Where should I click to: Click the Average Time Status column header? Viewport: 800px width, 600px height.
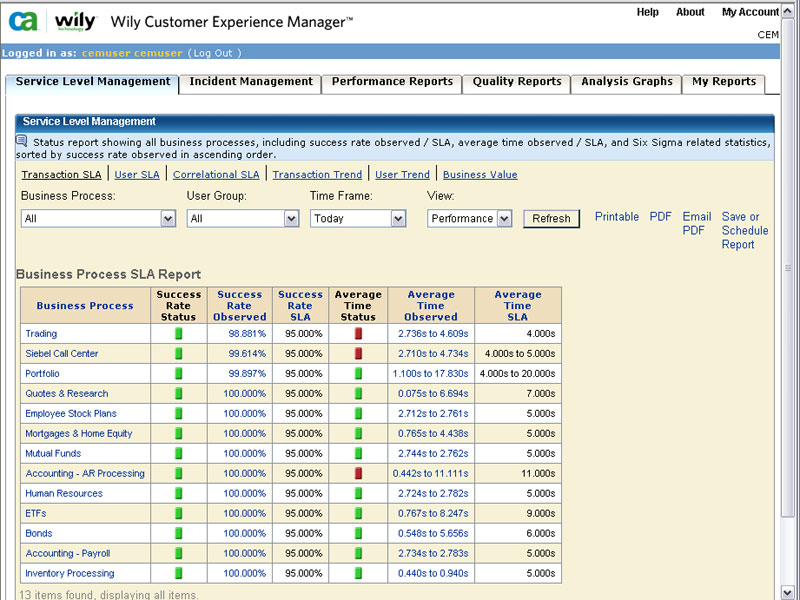358,306
